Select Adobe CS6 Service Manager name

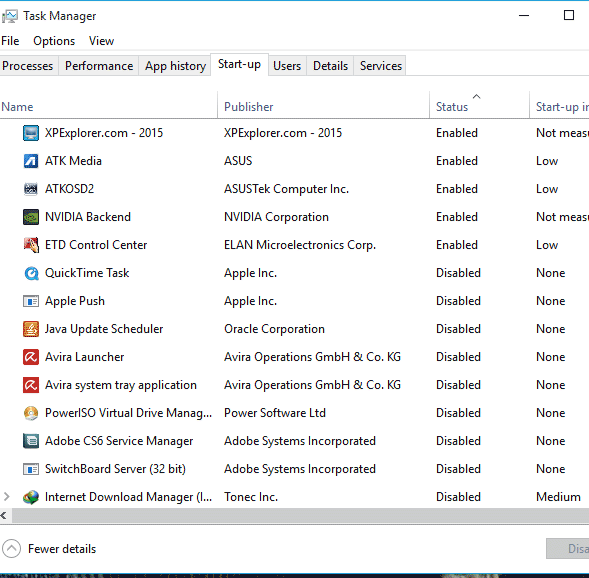click(119, 441)
